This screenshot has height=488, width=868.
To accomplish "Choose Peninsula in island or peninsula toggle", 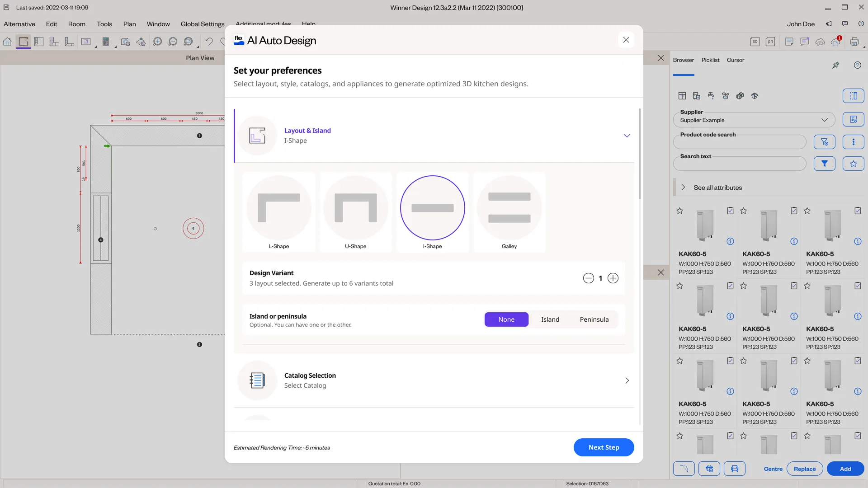I will point(594,319).
